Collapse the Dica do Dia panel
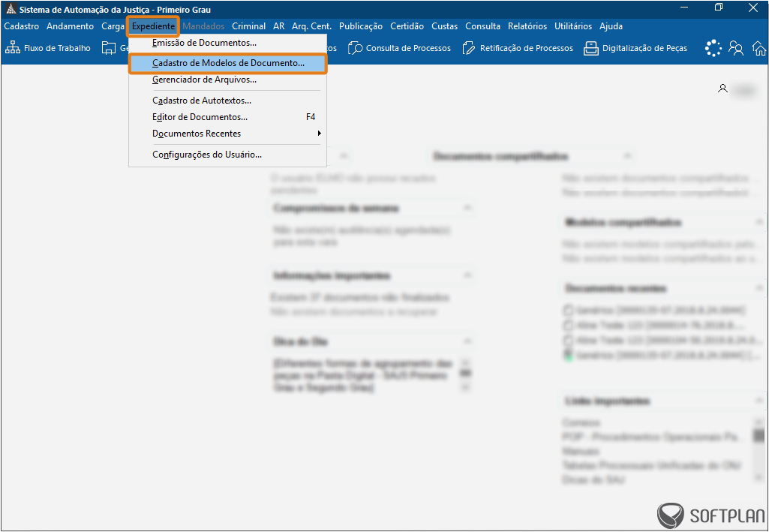 (467, 341)
